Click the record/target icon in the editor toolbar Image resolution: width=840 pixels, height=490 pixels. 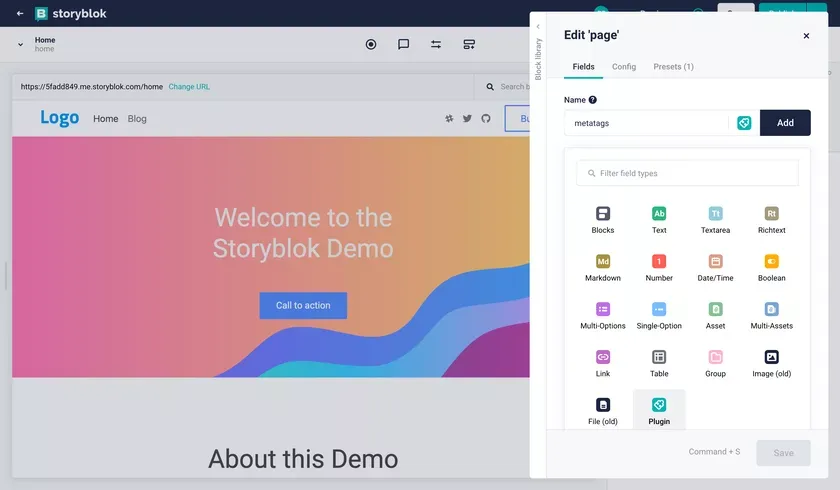(x=371, y=44)
